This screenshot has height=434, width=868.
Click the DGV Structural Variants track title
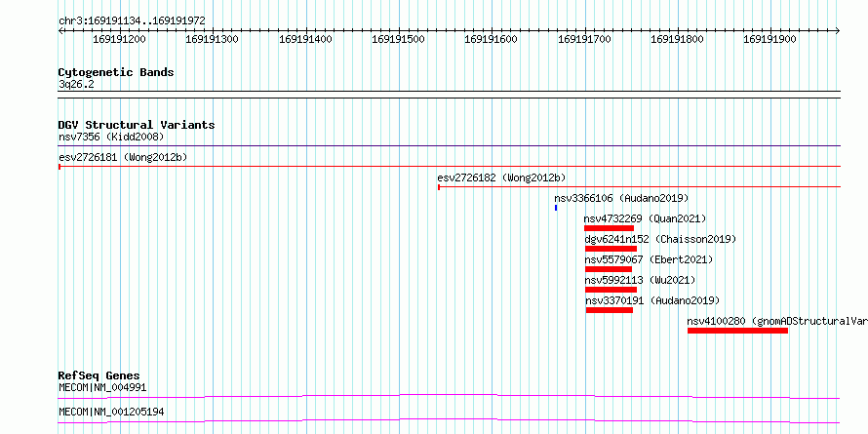point(137,125)
